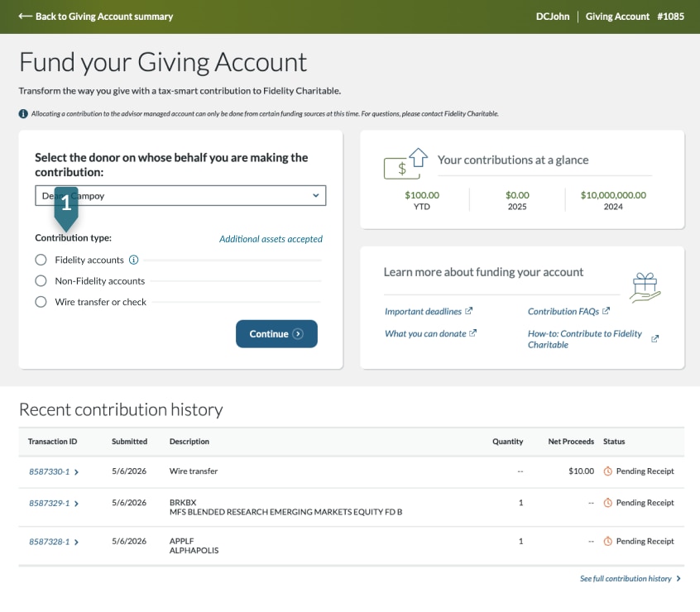
Task: Open Additional assets accepted link
Action: coord(271,239)
